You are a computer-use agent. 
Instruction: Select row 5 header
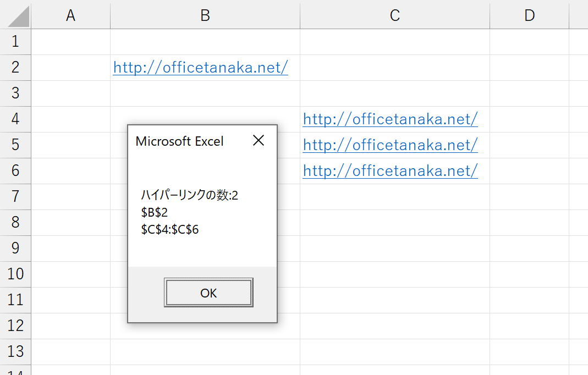click(x=15, y=145)
